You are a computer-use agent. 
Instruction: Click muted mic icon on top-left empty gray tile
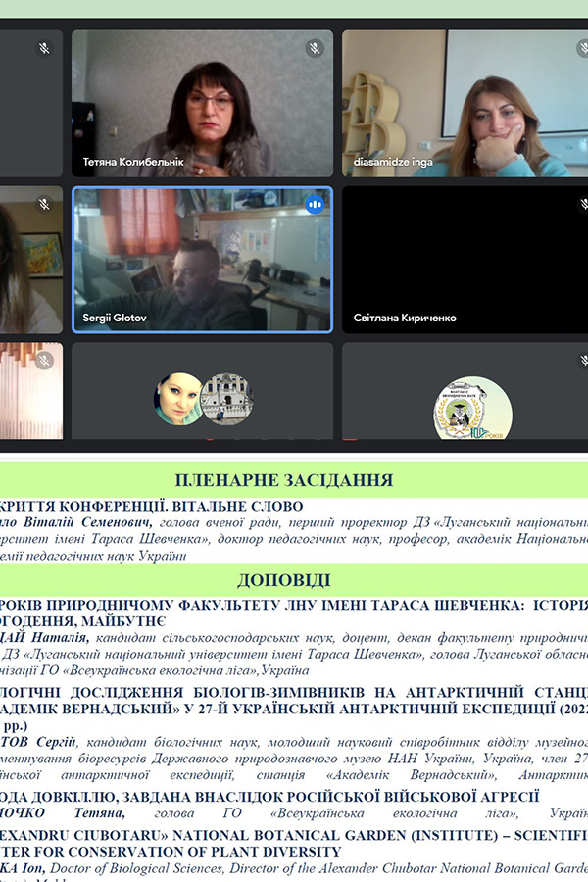44,48
